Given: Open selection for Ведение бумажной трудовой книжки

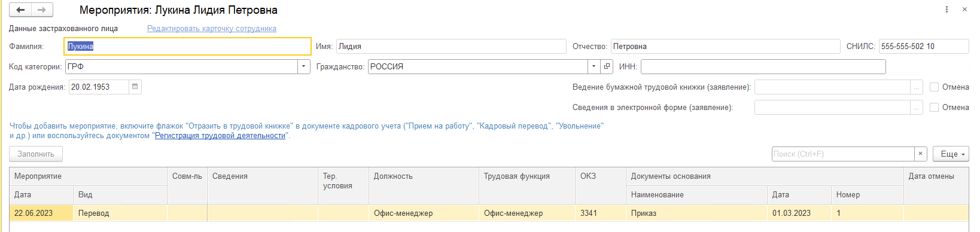Looking at the screenshot, I should pos(917,87).
